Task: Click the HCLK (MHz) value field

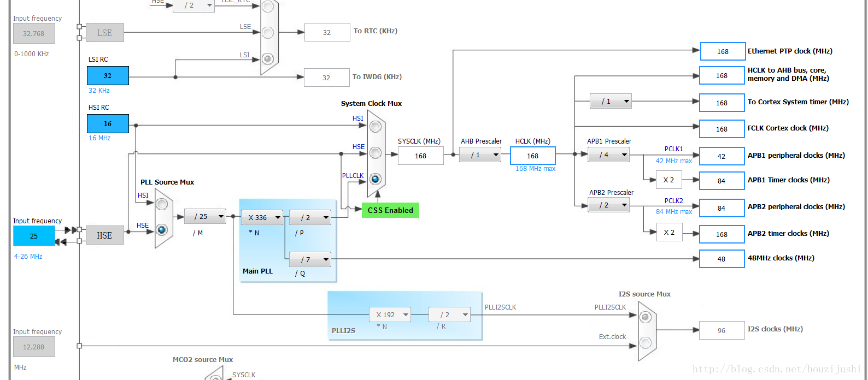Action: click(x=533, y=156)
